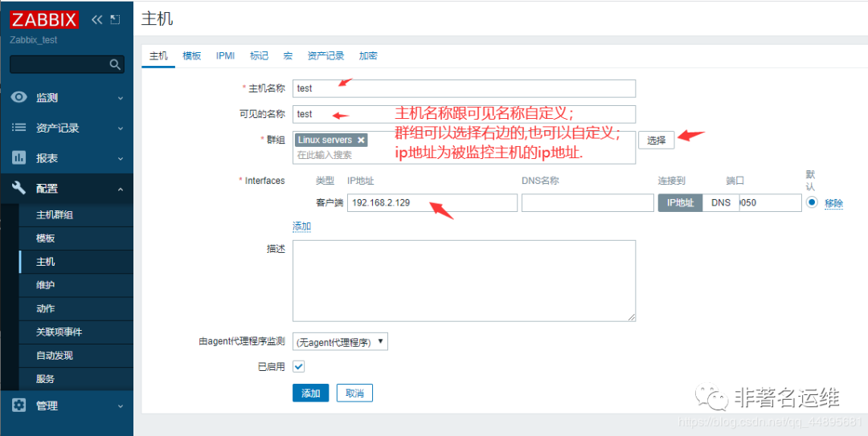
Task: Remove Linux servers group tag
Action: 361,140
